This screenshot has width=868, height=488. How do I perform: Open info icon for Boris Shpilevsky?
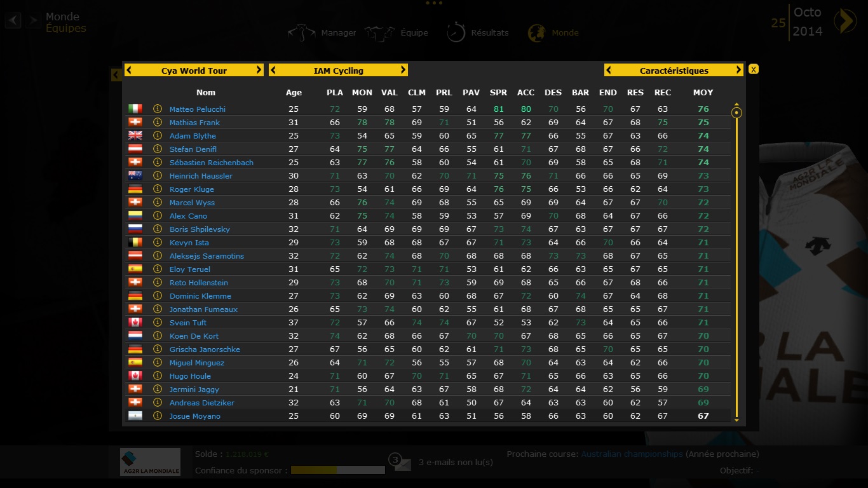pyautogui.click(x=158, y=229)
